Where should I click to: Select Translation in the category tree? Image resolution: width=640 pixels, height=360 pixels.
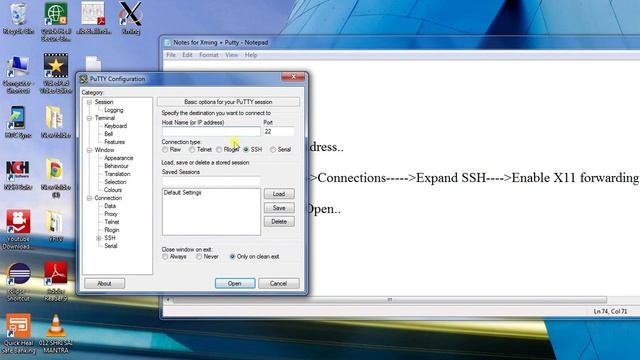coord(117,174)
